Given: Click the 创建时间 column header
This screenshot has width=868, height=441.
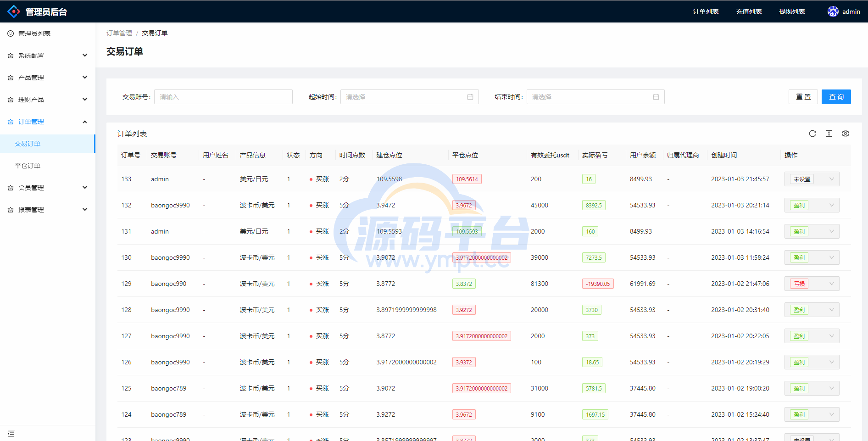Looking at the screenshot, I should [x=724, y=155].
